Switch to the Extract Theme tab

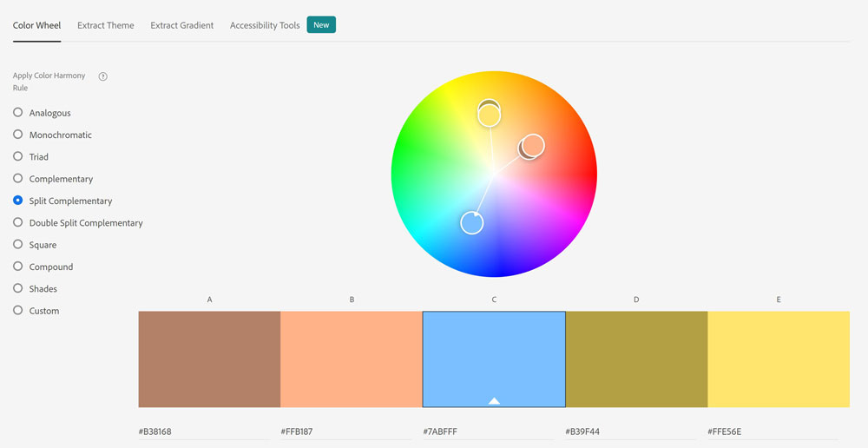click(106, 25)
